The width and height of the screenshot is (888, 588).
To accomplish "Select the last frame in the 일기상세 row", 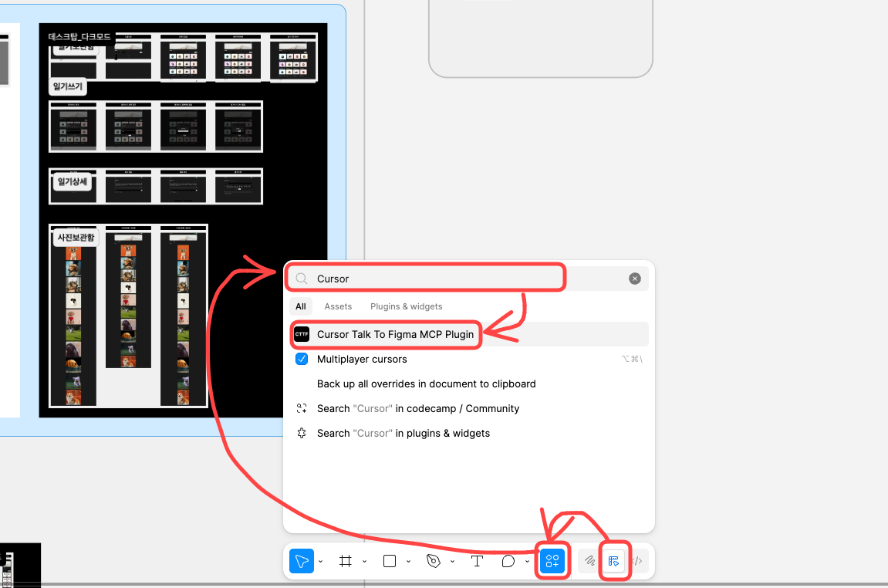I will click(x=238, y=186).
